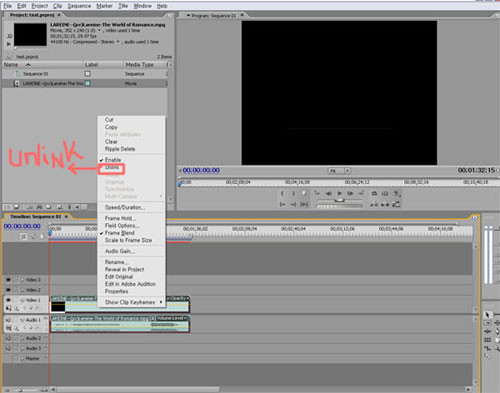The image size is (500, 393).
Task: Click the Find icon in Project panel
Action: click(39, 207)
